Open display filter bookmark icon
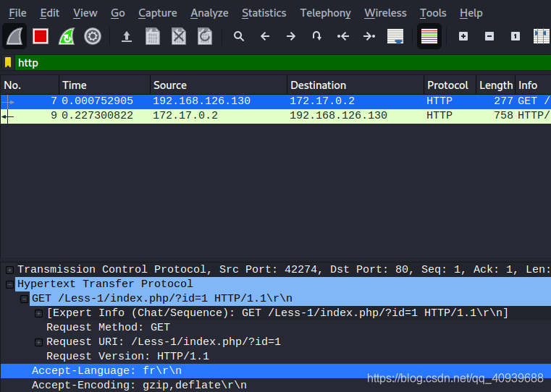This screenshot has width=551, height=392. click(x=8, y=62)
